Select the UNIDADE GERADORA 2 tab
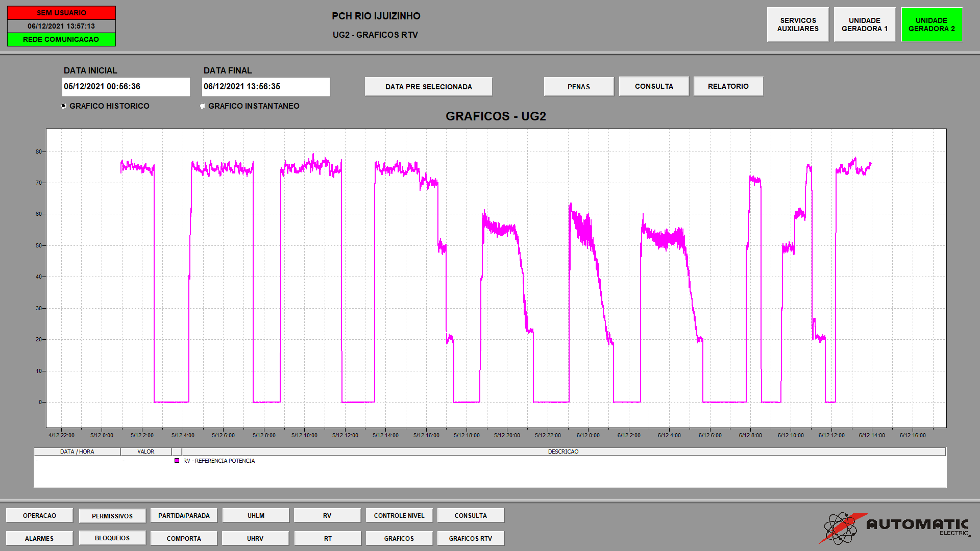The image size is (980, 551). pyautogui.click(x=932, y=24)
